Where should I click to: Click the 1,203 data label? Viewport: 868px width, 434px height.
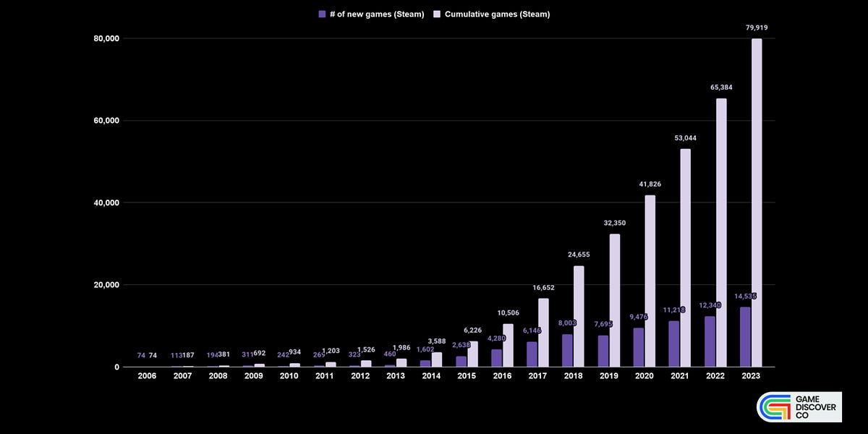(330, 351)
